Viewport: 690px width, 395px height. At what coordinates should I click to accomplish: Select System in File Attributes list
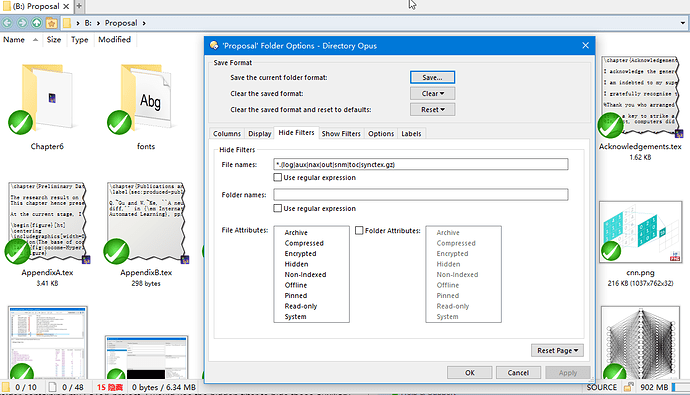[295, 317]
